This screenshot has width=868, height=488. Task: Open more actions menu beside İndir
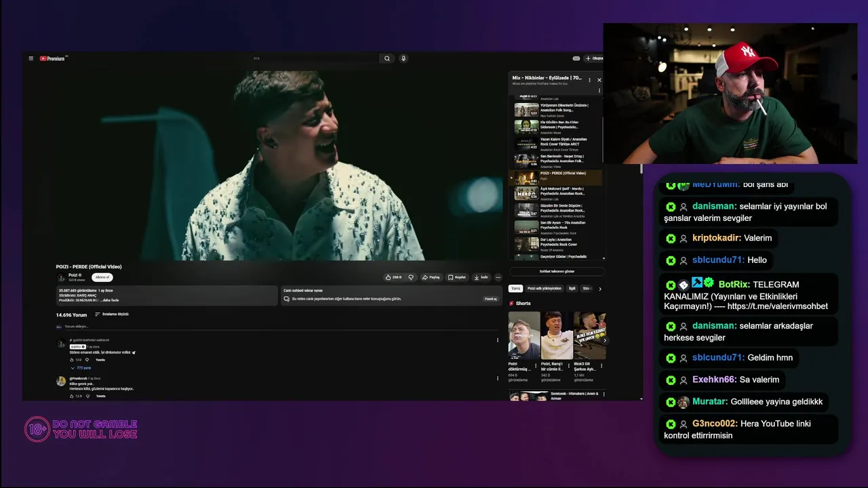(498, 277)
